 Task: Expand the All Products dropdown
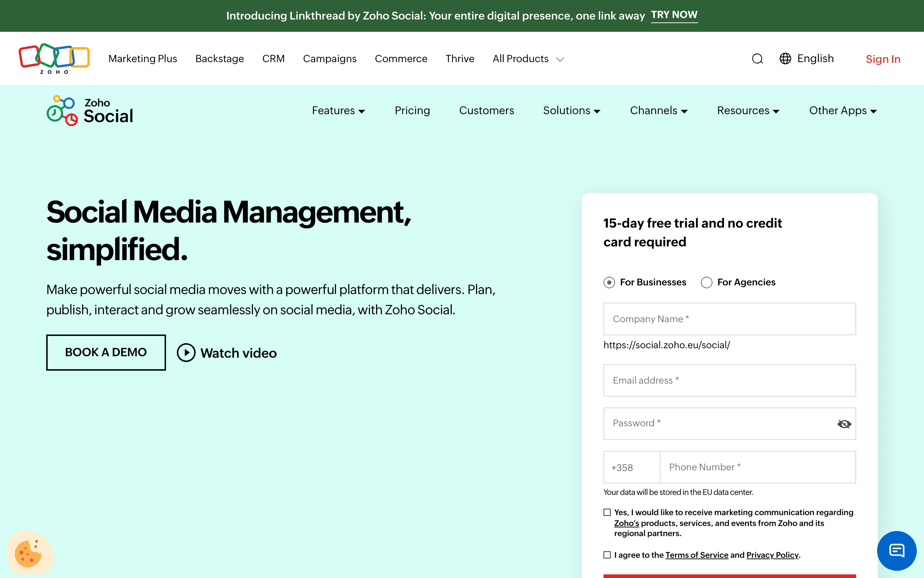(528, 59)
